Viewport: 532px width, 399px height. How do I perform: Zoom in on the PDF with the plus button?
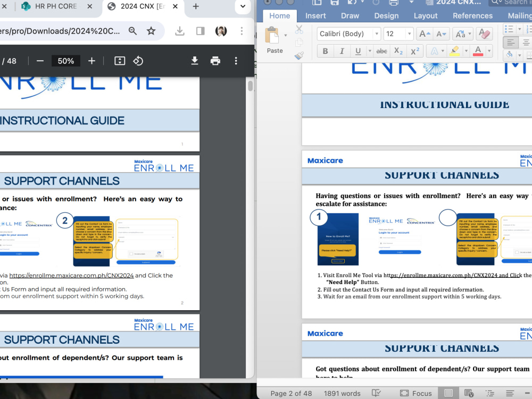pyautogui.click(x=92, y=61)
